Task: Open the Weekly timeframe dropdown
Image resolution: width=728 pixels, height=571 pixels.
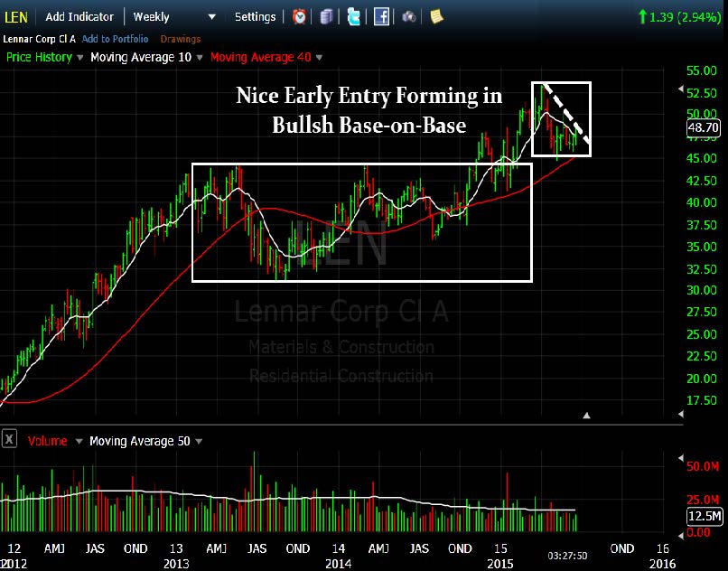Action: 174,17
